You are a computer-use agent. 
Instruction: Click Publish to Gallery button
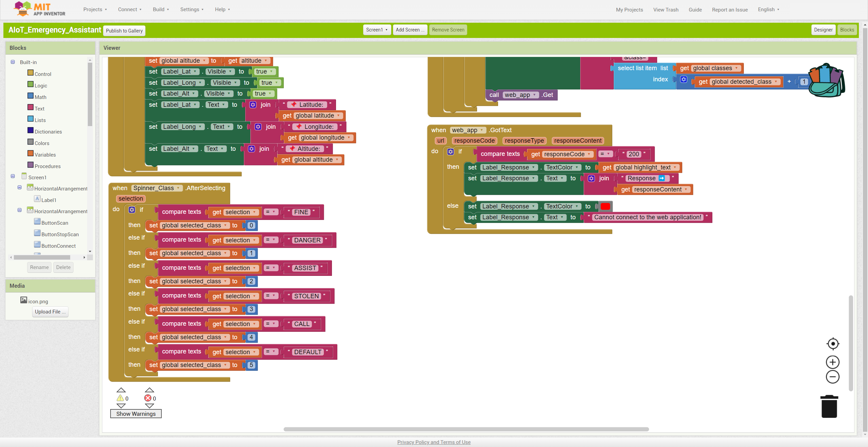coord(124,31)
